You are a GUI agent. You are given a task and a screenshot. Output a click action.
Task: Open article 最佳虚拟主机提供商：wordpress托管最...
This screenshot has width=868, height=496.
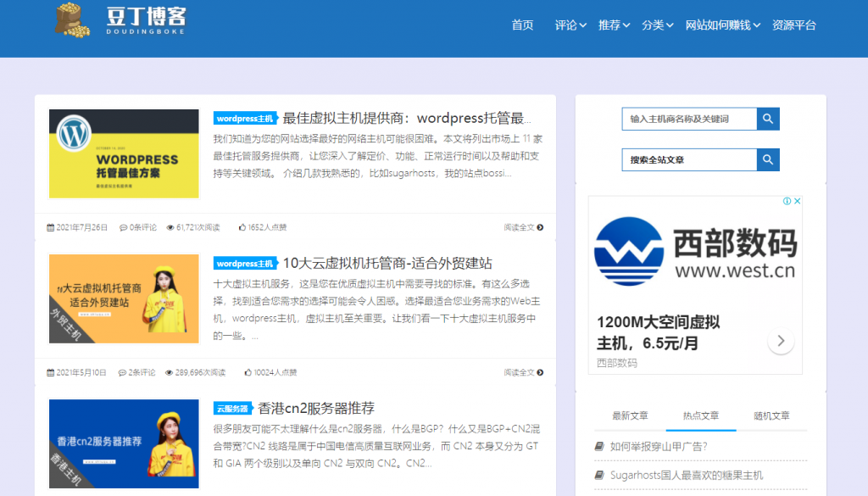[407, 118]
